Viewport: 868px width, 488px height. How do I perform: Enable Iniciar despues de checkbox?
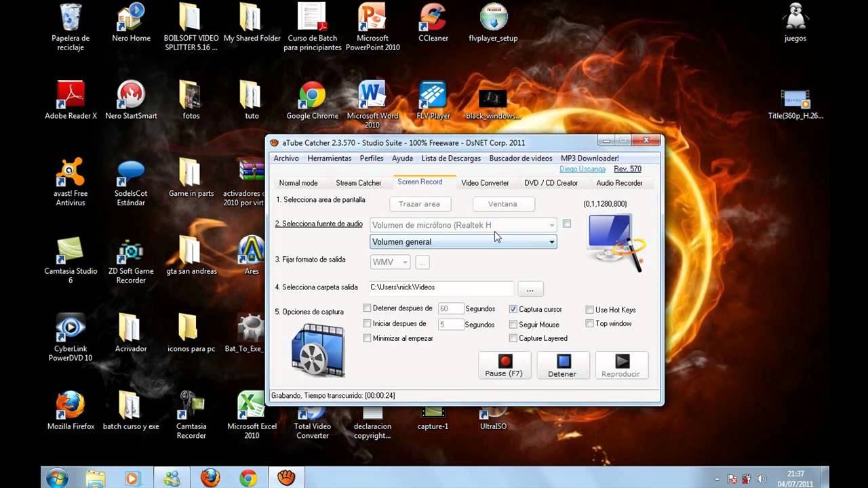367,323
